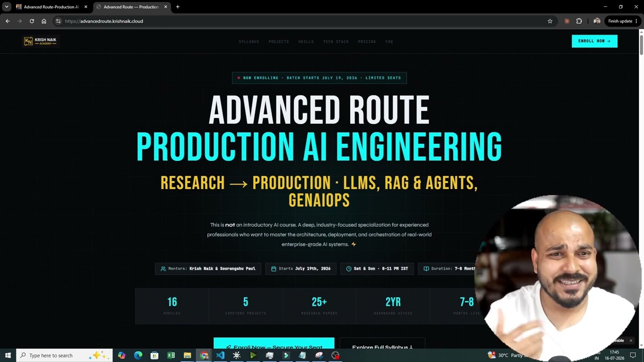Open Microsoft Store from the taskbar
The width and height of the screenshot is (644, 362).
click(154, 355)
